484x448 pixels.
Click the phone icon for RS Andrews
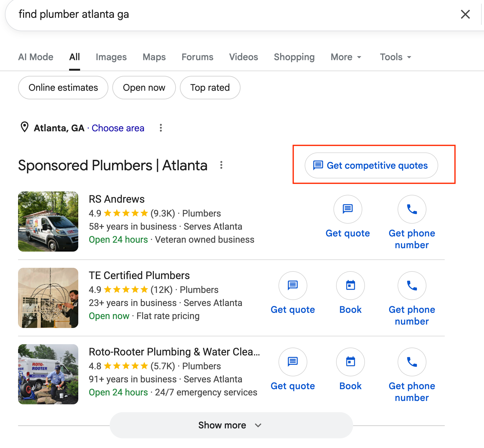[x=412, y=209]
